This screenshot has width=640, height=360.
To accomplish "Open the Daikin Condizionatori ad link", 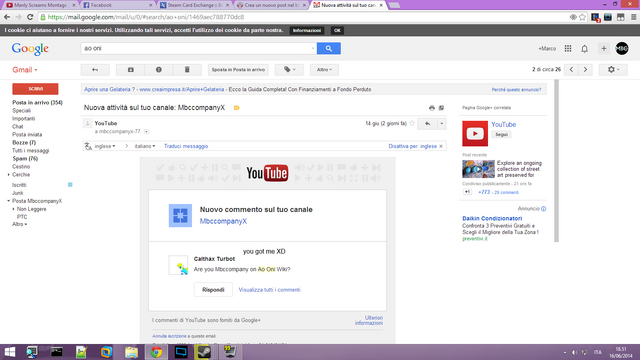I will pyautogui.click(x=492, y=218).
